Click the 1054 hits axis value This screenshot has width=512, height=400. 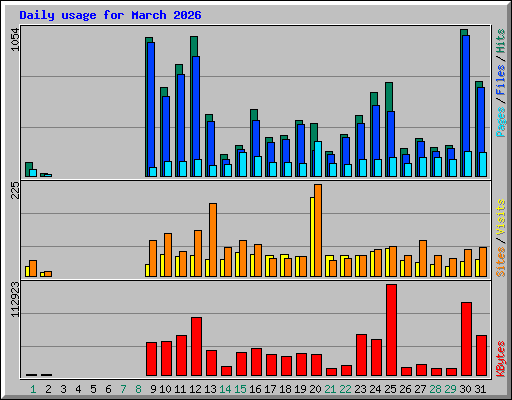click(x=15, y=39)
